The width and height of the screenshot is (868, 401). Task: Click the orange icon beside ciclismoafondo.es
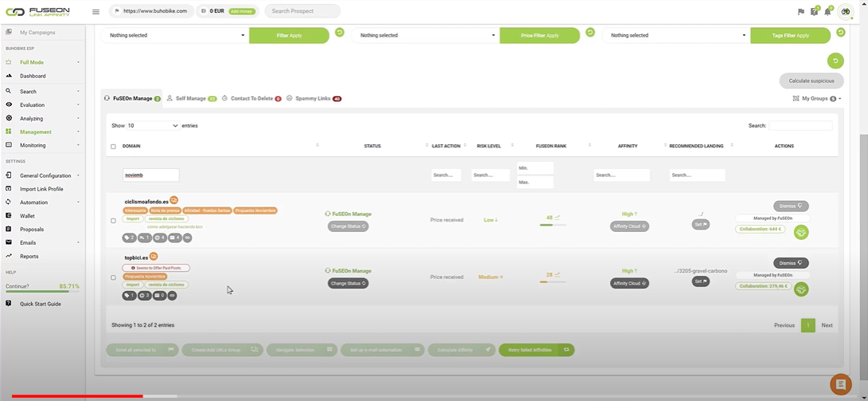[x=174, y=201]
